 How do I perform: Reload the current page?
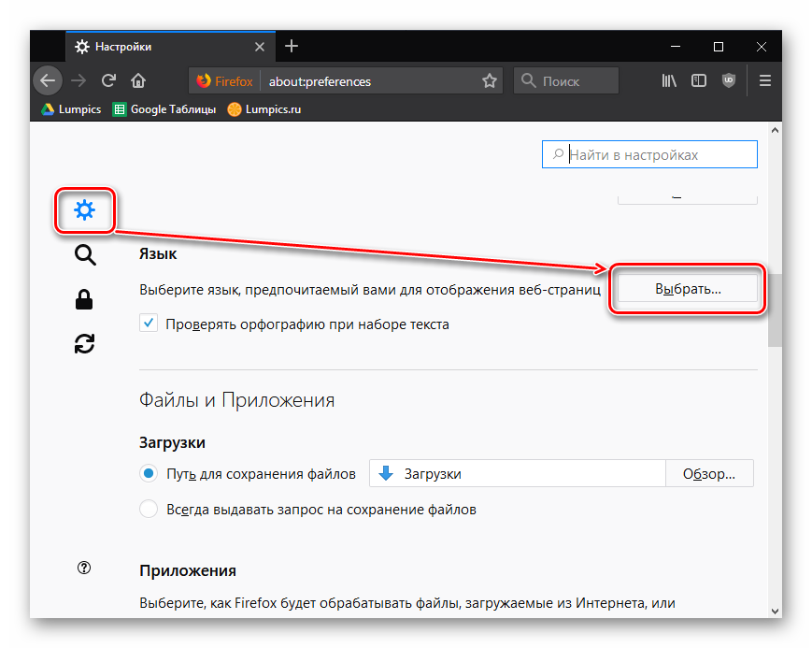[x=108, y=80]
